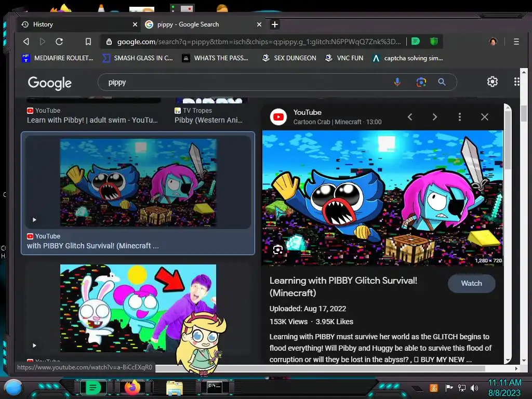Reload the current page
The height and width of the screenshot is (399, 532).
(x=59, y=42)
